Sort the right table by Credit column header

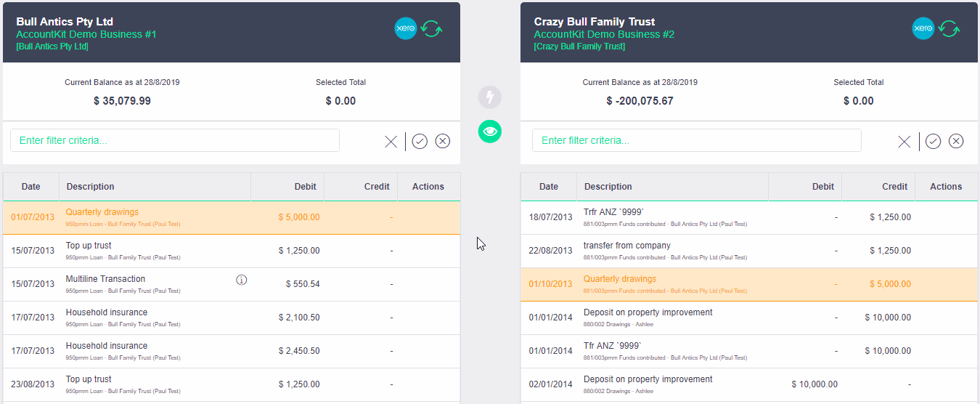tap(894, 187)
